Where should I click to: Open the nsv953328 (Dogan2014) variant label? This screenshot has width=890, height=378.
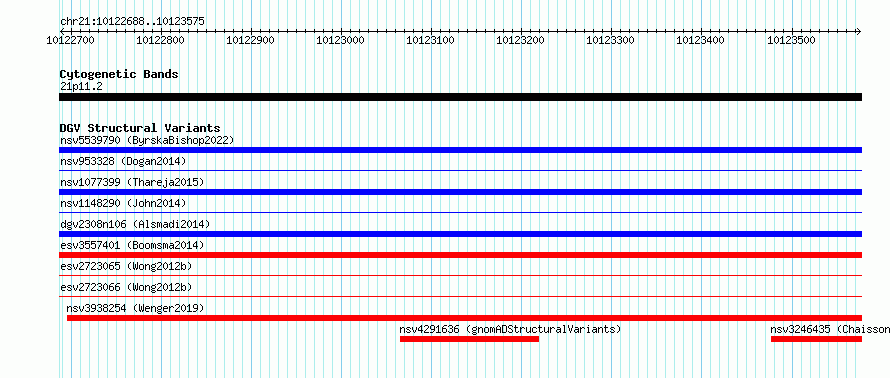click(123, 161)
